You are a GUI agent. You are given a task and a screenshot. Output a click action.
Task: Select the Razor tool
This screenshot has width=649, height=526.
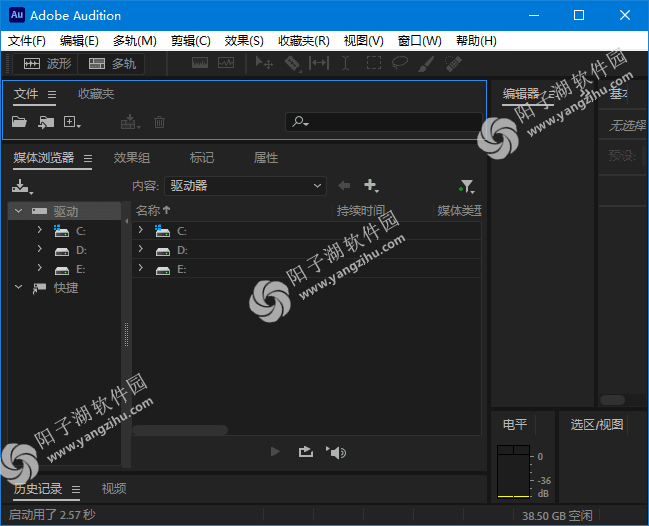pyautogui.click(x=292, y=64)
